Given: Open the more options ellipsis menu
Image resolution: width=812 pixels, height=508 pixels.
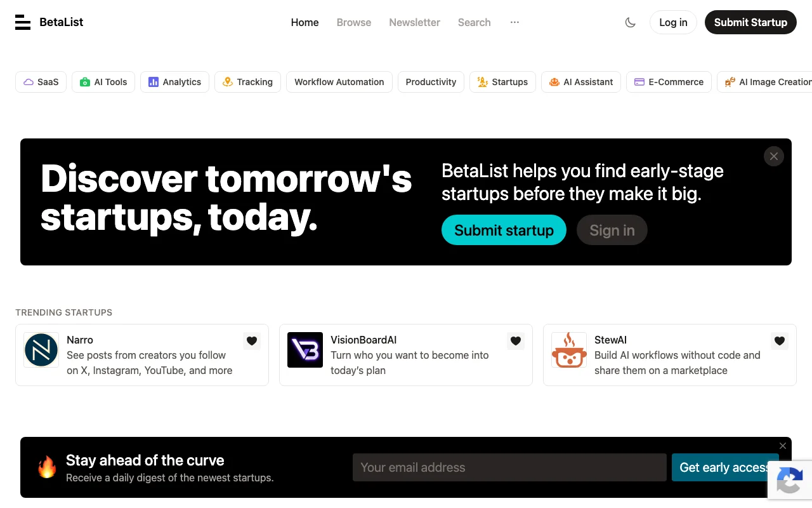Looking at the screenshot, I should pyautogui.click(x=514, y=22).
